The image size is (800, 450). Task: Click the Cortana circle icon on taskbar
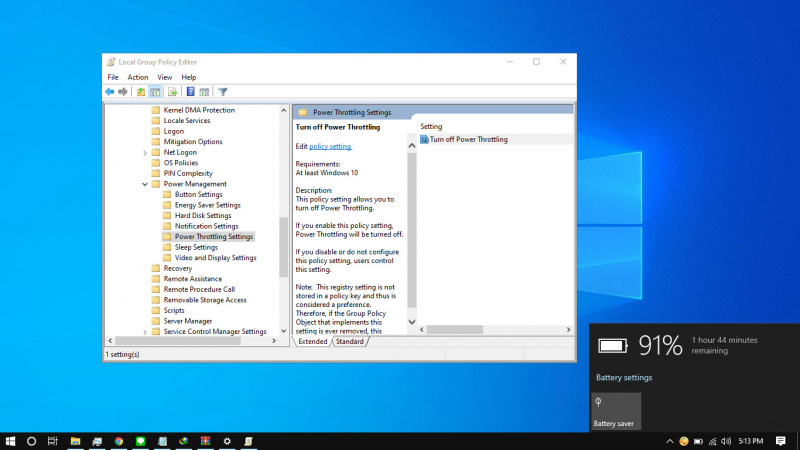click(x=31, y=441)
